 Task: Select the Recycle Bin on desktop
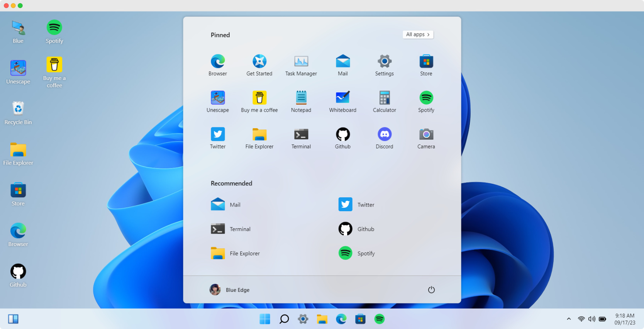[18, 113]
